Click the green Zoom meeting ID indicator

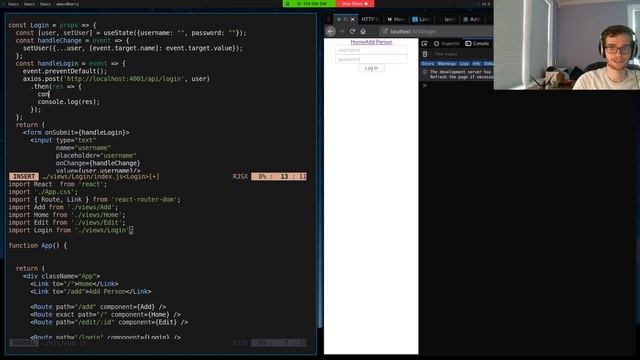point(309,4)
